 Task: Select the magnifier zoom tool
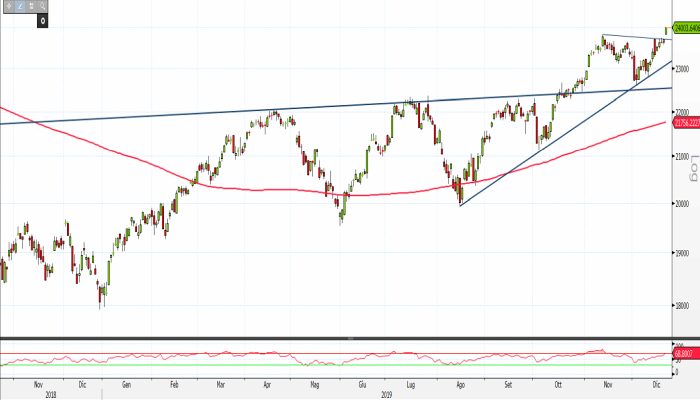[42, 6]
